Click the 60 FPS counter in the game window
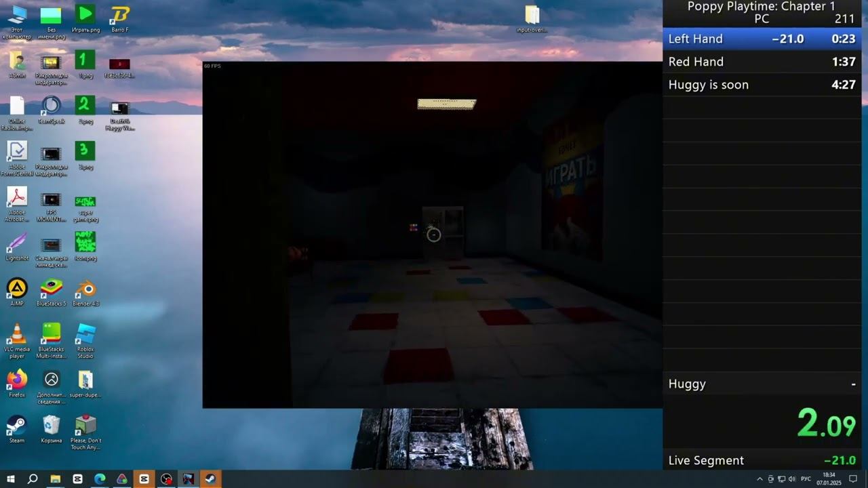 [x=212, y=66]
